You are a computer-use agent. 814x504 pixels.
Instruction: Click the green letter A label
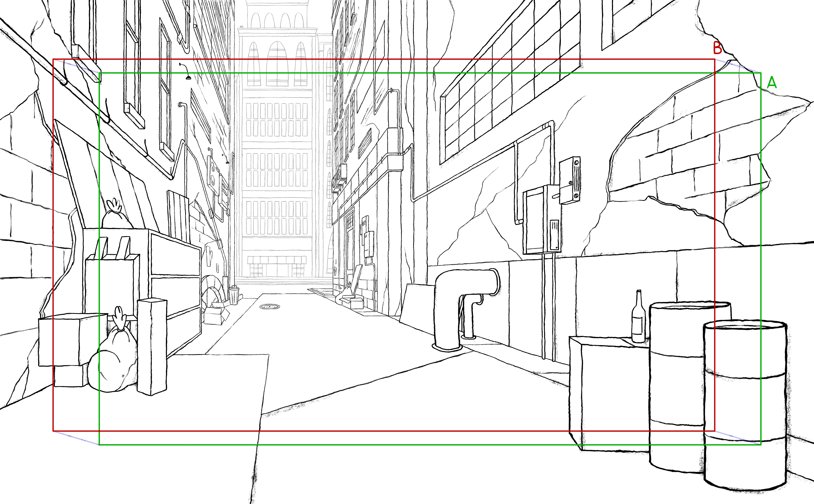[x=772, y=83]
